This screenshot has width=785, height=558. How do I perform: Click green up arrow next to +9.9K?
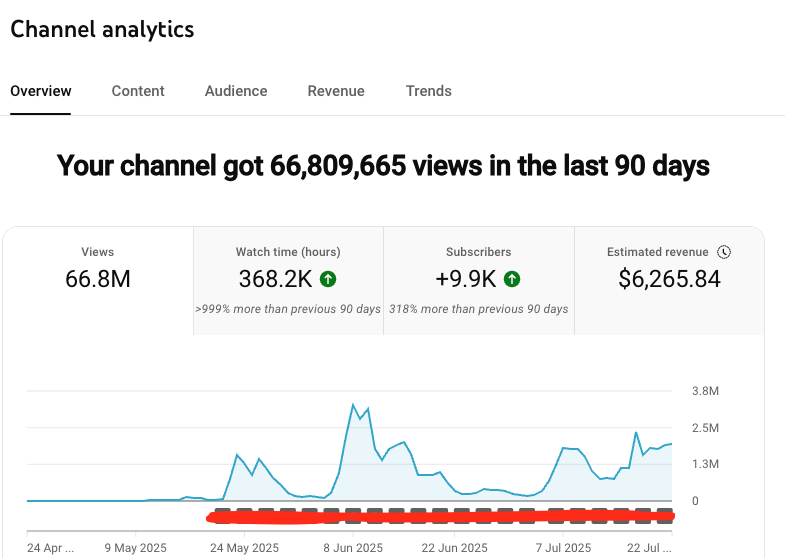(512, 279)
